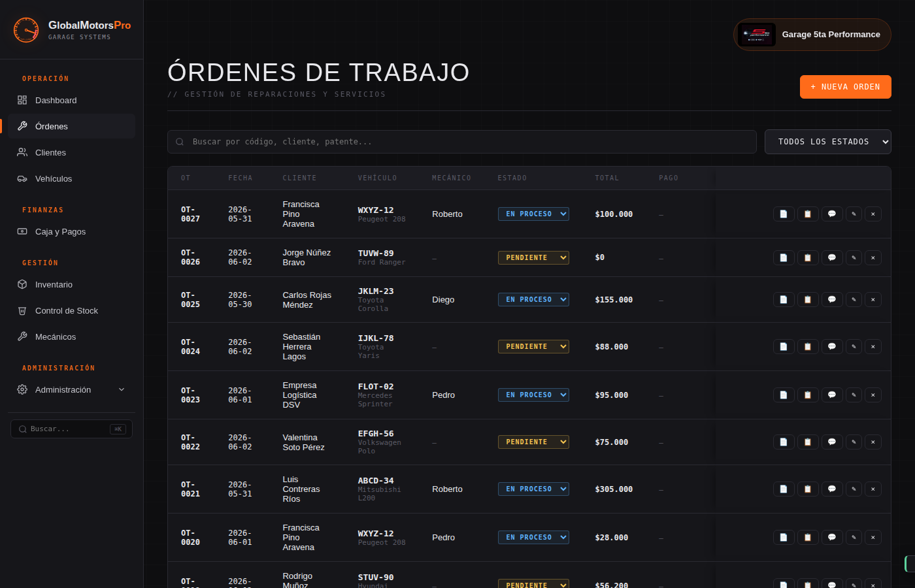Click pencil edit icon for OT-0026

pos(854,257)
